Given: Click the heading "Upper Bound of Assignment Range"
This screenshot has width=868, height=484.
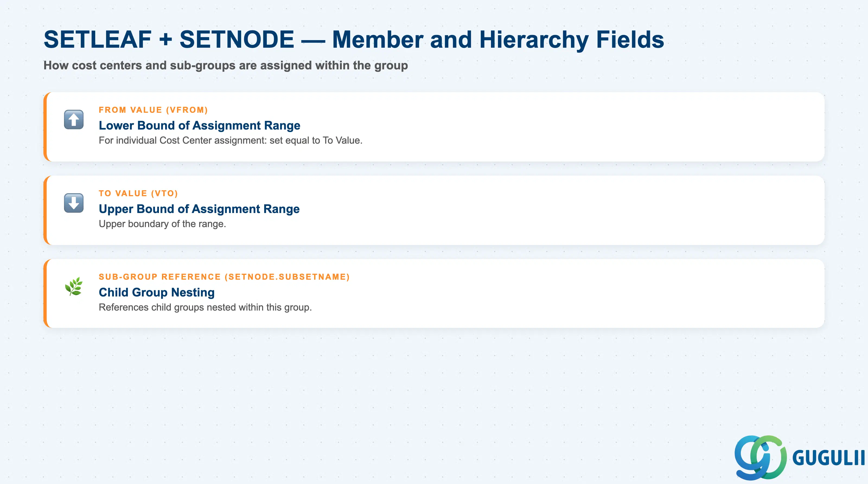Looking at the screenshot, I should [199, 209].
